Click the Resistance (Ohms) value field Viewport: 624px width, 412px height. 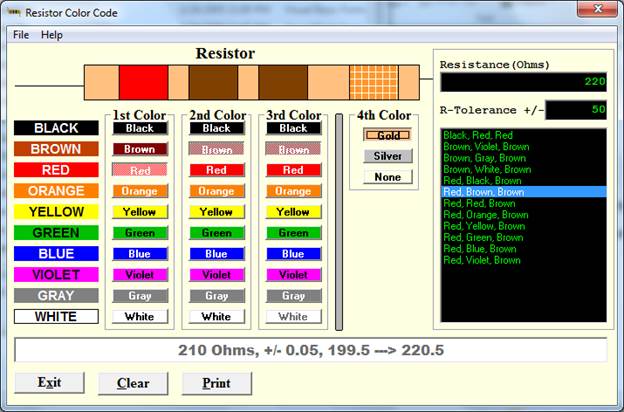tap(523, 83)
